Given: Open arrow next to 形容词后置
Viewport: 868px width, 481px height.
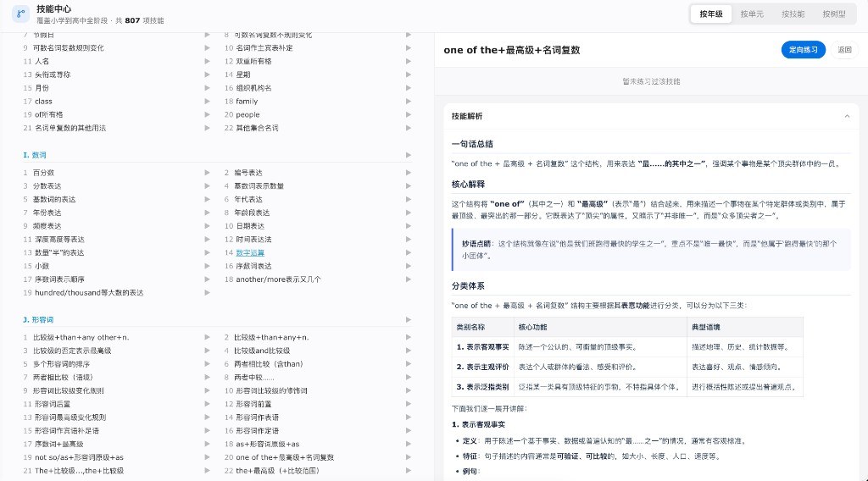Looking at the screenshot, I should 207,404.
